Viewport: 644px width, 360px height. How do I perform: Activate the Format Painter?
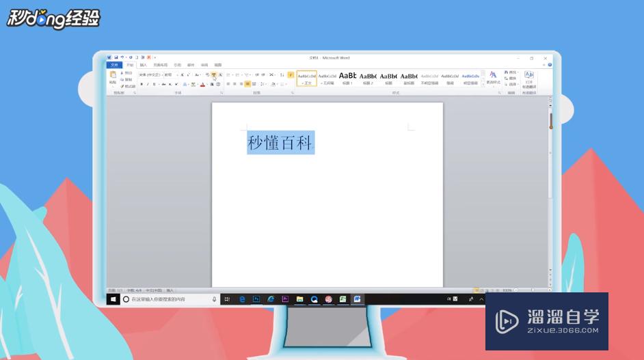coord(128,86)
